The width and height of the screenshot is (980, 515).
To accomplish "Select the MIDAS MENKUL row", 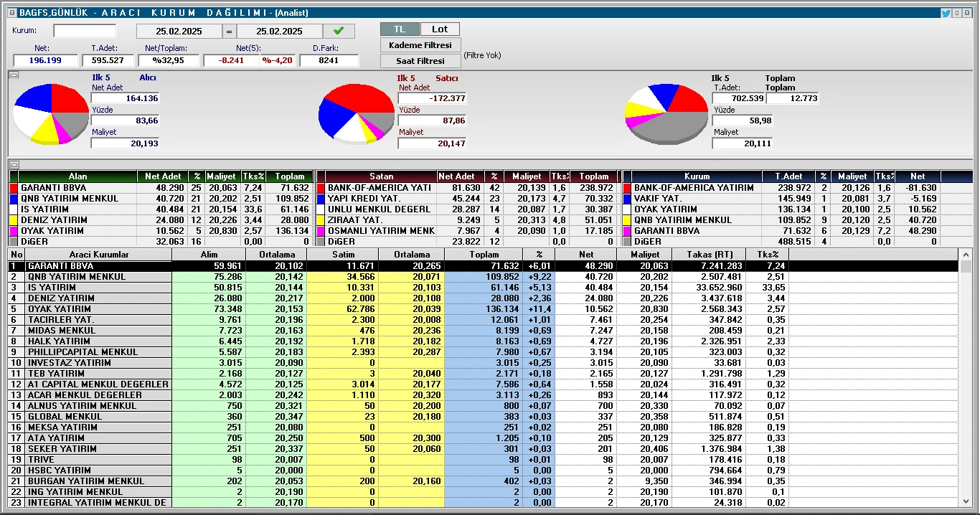I will pos(484,331).
